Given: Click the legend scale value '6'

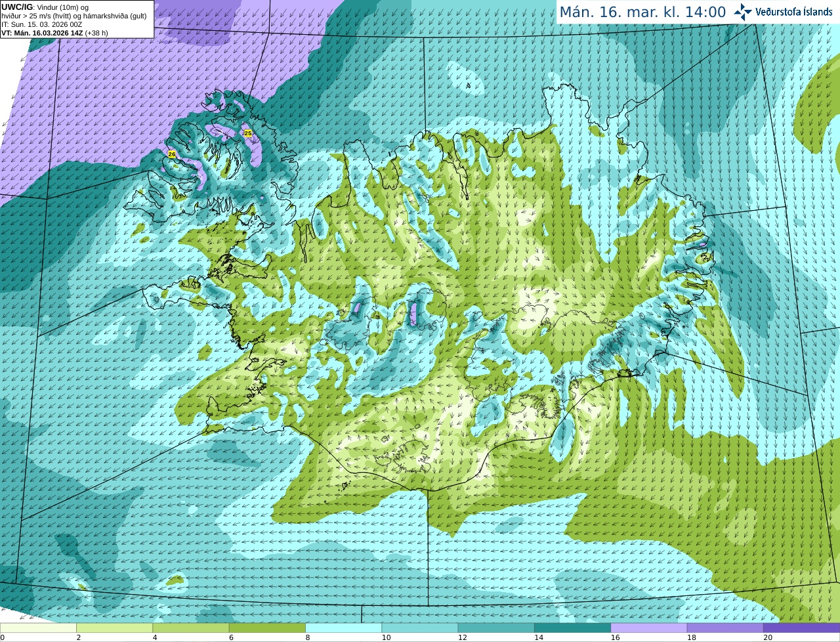Looking at the screenshot, I should tap(231, 637).
